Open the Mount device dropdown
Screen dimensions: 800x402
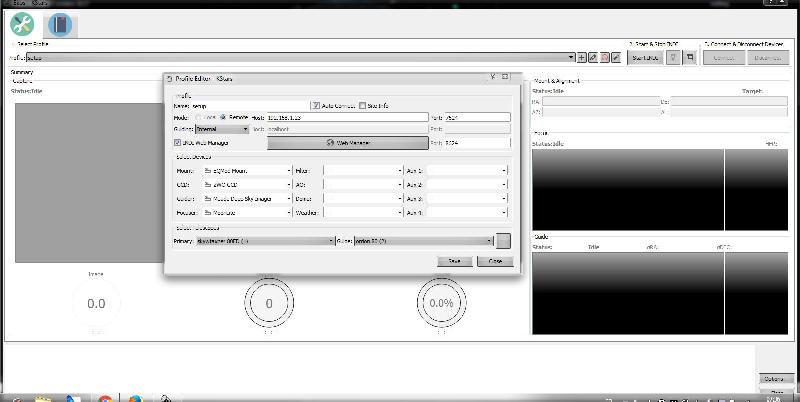pos(247,171)
